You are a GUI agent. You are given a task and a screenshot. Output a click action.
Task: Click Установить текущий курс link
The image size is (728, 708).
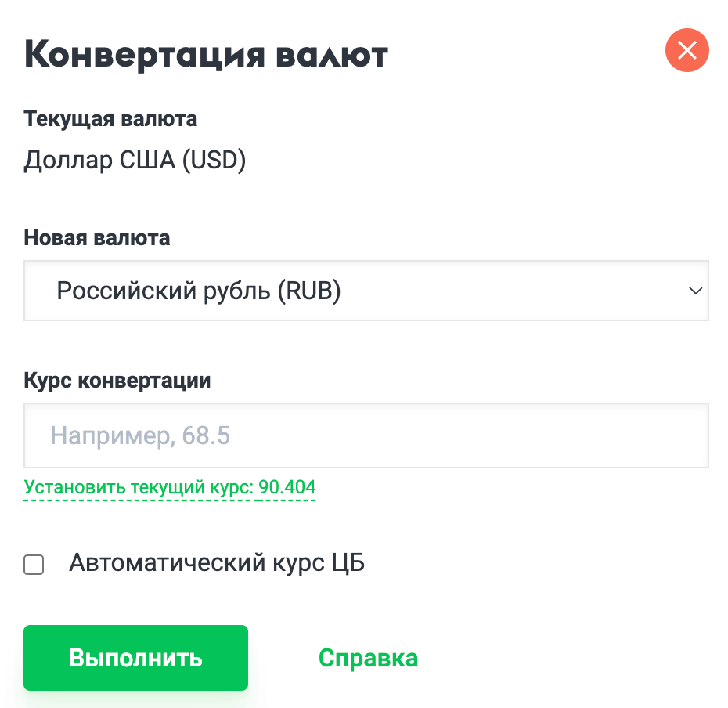[170, 486]
